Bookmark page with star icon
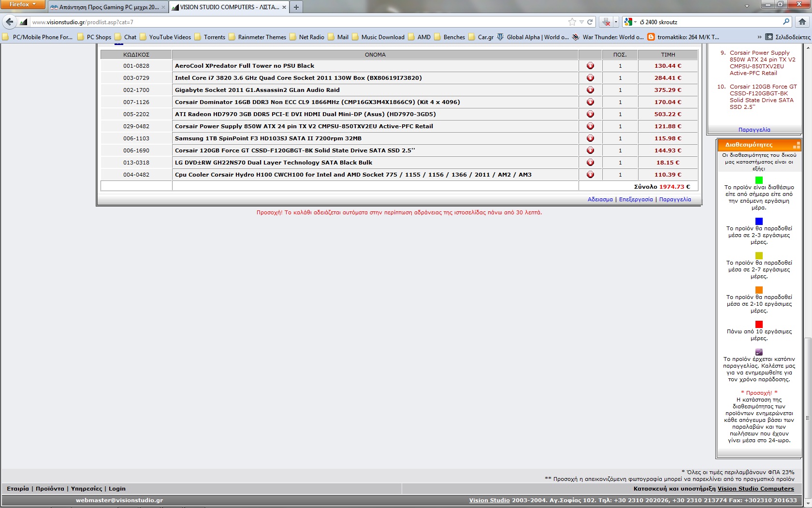This screenshot has height=508, width=812. coord(572,22)
